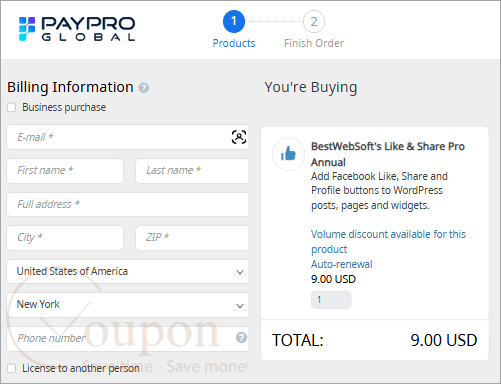Tick License to another person checkbox
Viewport: 501px width, 384px height.
pyautogui.click(x=12, y=368)
